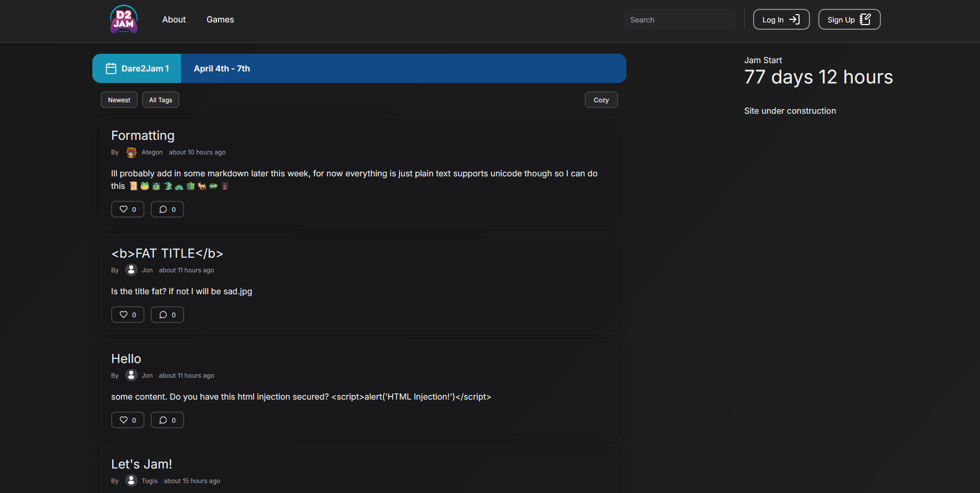The width and height of the screenshot is (980, 493).
Task: Open the Let's Jam! post title
Action: pyautogui.click(x=141, y=464)
